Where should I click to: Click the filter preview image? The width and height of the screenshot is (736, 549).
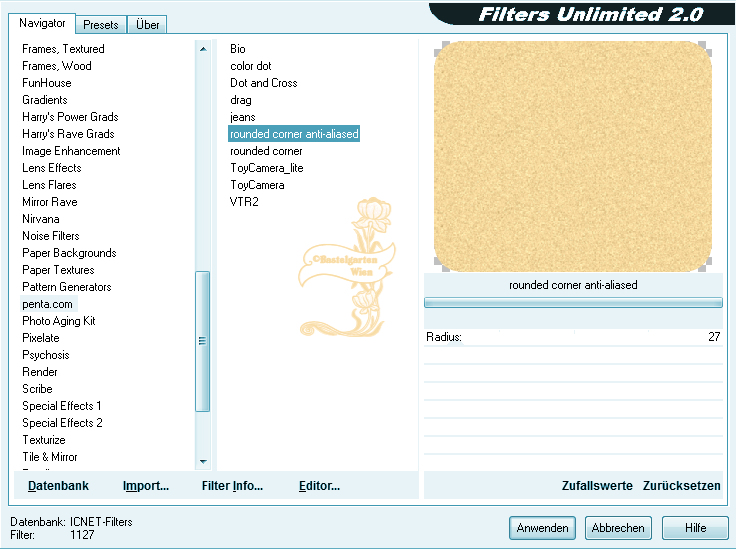573,156
